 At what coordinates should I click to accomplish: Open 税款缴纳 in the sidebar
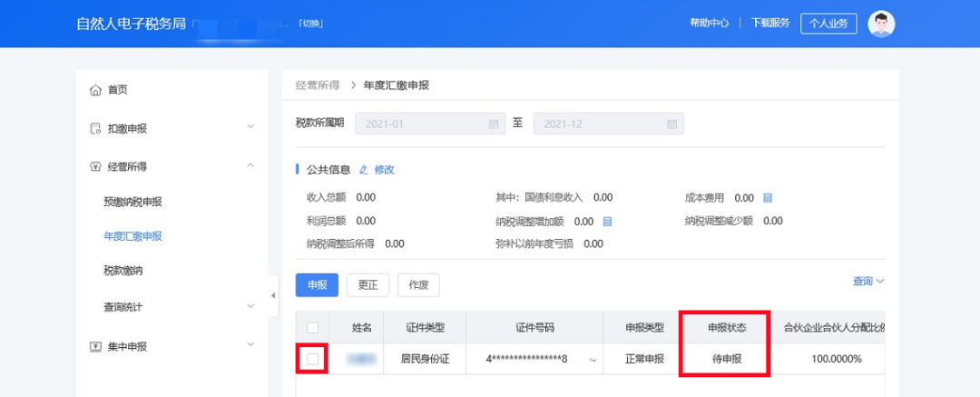coord(122,271)
